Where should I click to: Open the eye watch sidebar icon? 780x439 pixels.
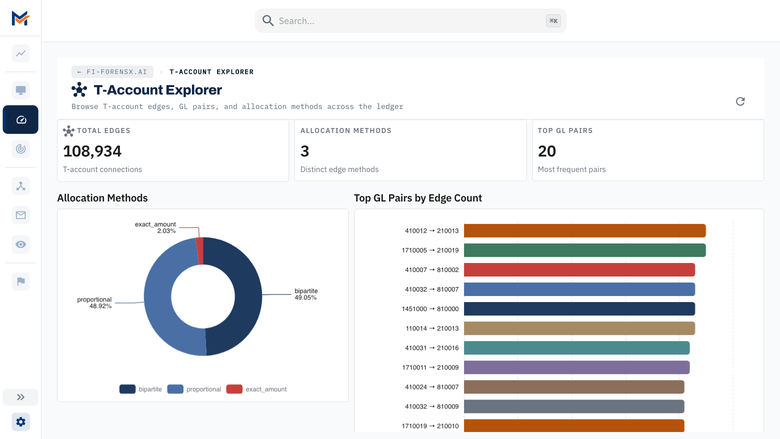tap(20, 244)
